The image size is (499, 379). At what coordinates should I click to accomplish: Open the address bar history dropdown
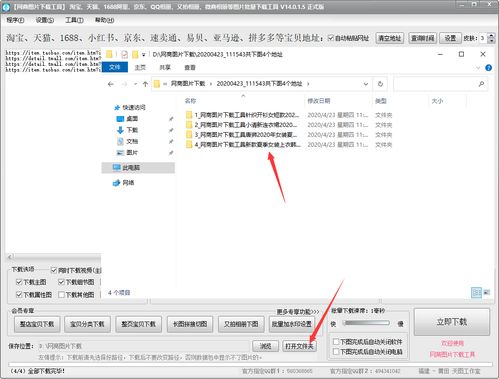(366, 84)
